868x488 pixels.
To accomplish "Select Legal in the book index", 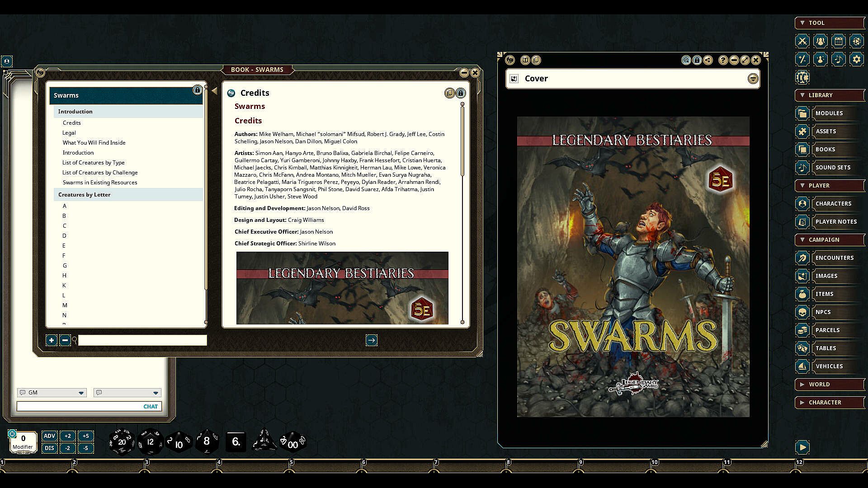I will pos(69,133).
